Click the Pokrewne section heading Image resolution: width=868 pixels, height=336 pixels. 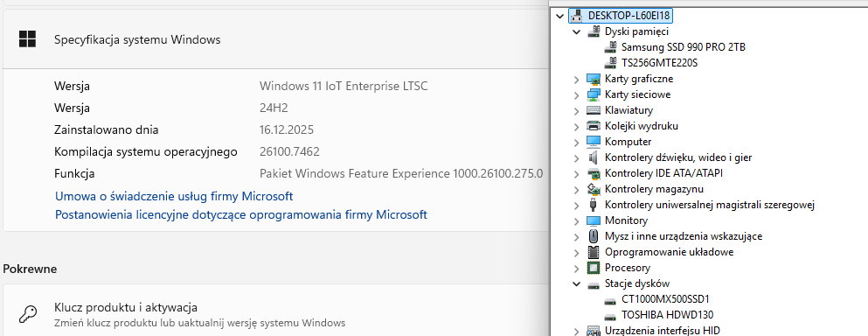pyautogui.click(x=30, y=269)
